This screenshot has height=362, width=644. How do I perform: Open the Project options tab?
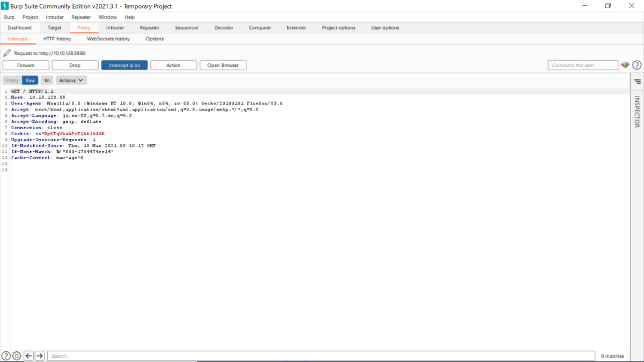click(x=339, y=28)
